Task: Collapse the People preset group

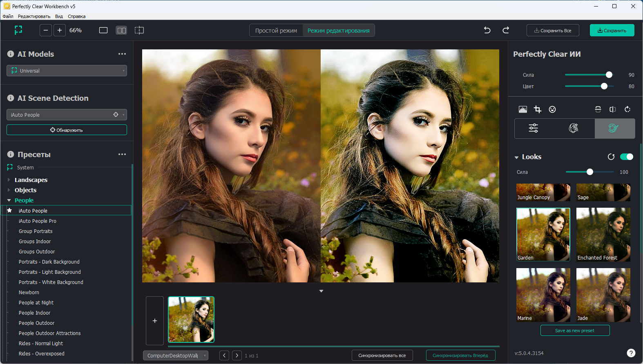Action: click(9, 200)
